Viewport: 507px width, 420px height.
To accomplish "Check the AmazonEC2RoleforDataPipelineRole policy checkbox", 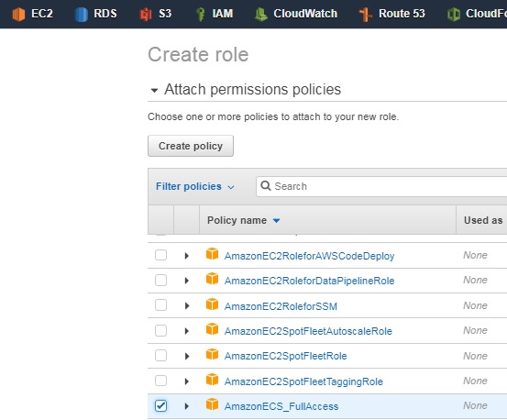I will [x=160, y=280].
